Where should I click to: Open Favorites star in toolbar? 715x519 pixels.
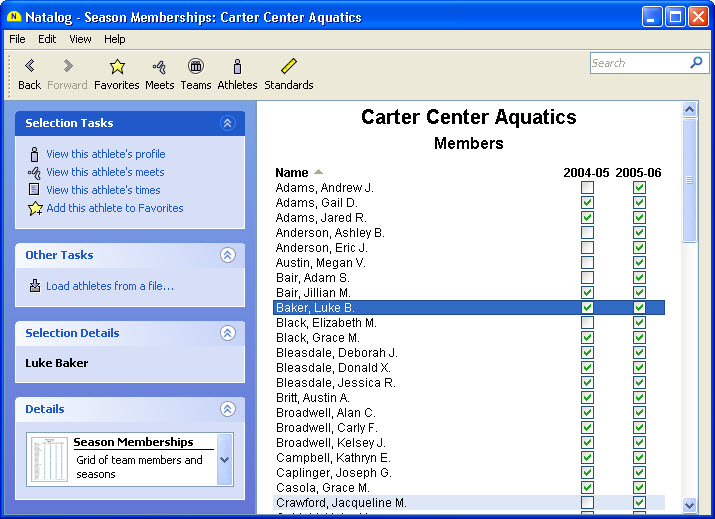(x=117, y=67)
